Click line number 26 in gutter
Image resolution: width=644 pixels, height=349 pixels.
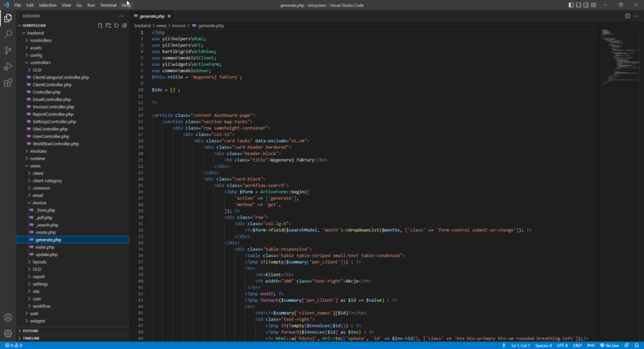tap(140, 192)
